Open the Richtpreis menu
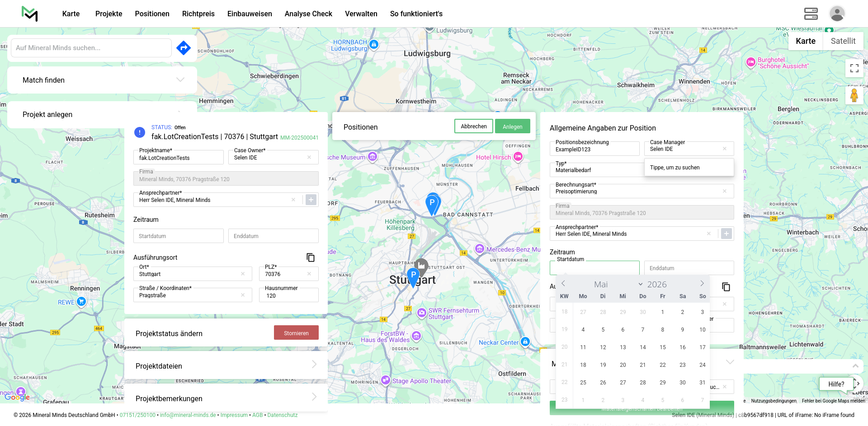This screenshot has height=426, width=868. coord(198,14)
